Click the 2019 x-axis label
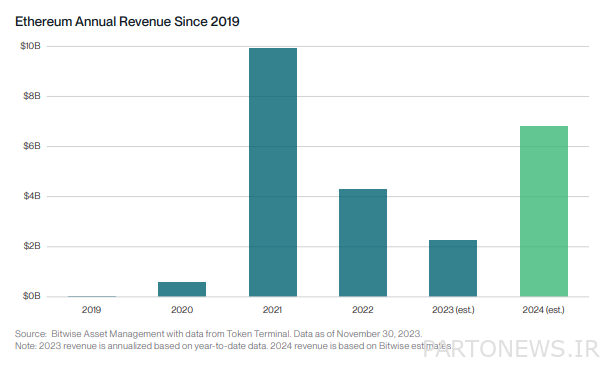 click(x=91, y=310)
